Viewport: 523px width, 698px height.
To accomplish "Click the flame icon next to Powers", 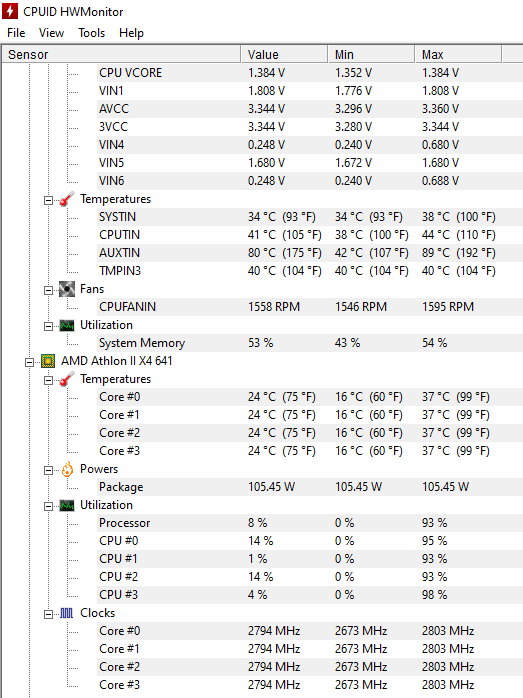I will (67, 469).
